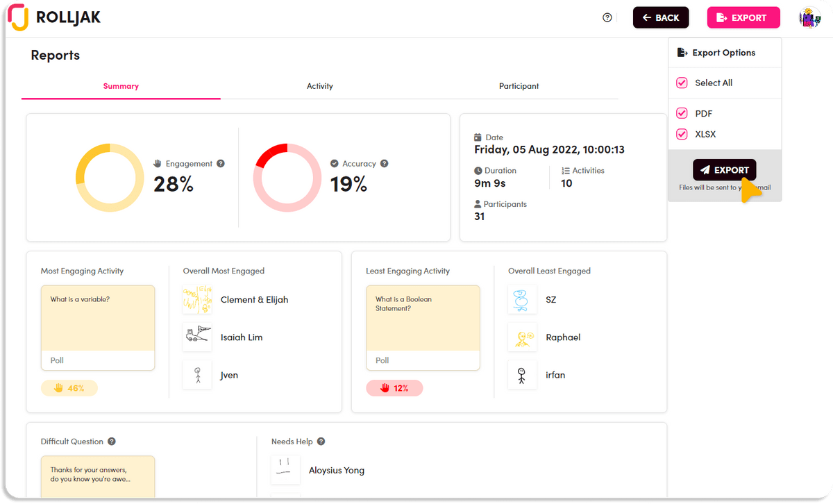Click the name Isaiah Lim
This screenshot has width=833, height=504.
point(242,337)
